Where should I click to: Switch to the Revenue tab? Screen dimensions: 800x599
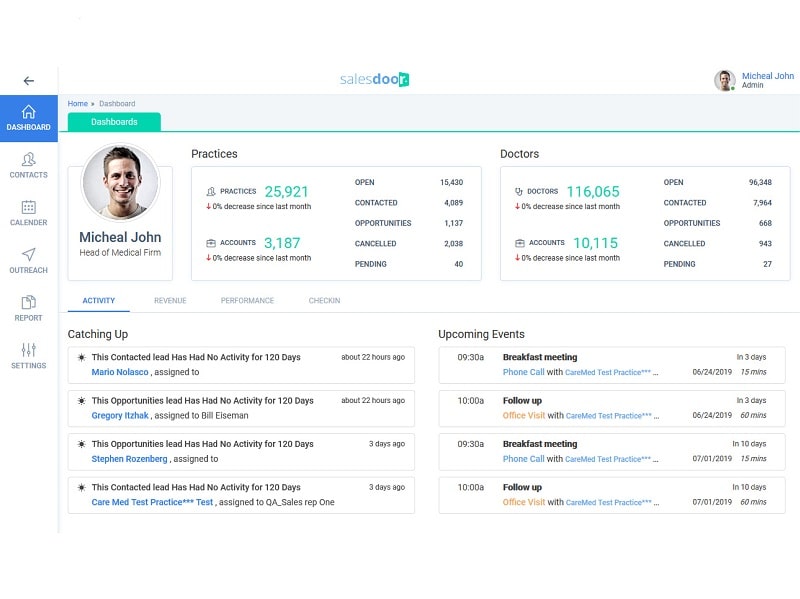click(170, 300)
